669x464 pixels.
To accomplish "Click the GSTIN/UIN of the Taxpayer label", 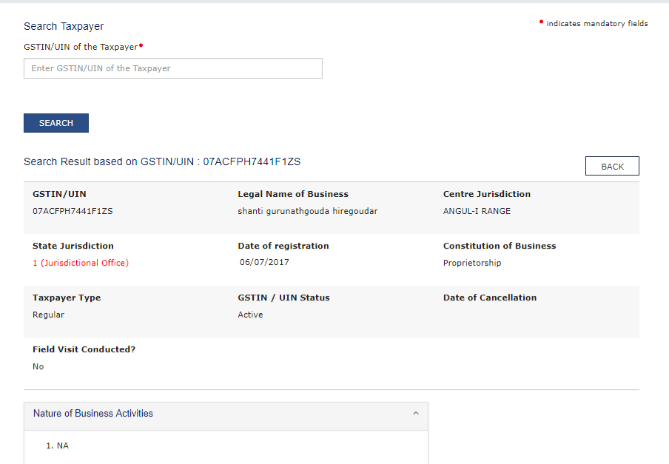I will [x=80, y=46].
